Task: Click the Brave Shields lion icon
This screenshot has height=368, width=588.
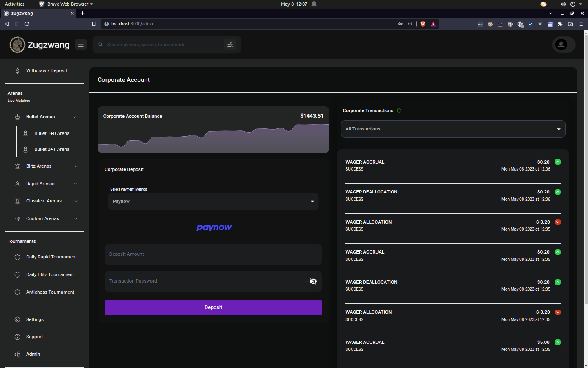Action: [x=423, y=24]
